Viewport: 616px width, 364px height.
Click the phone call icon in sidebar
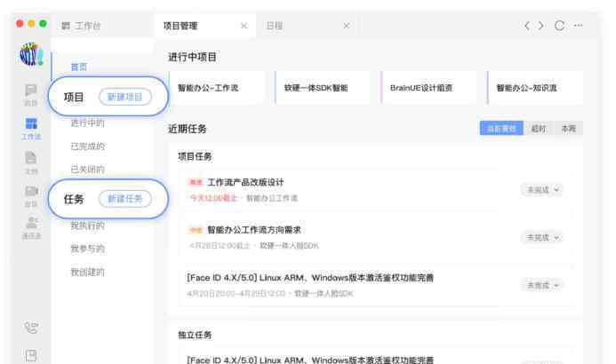[x=31, y=327]
